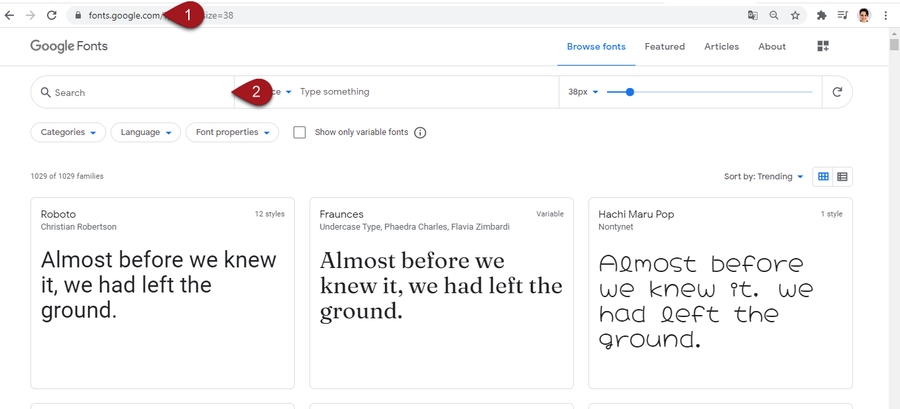Open the Sort by Trending dropdown

point(764,177)
